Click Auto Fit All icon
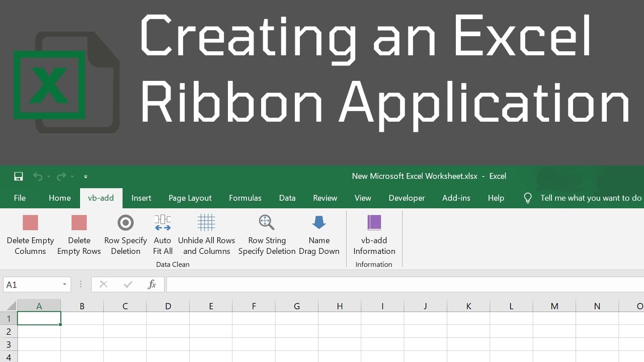 pos(163,222)
